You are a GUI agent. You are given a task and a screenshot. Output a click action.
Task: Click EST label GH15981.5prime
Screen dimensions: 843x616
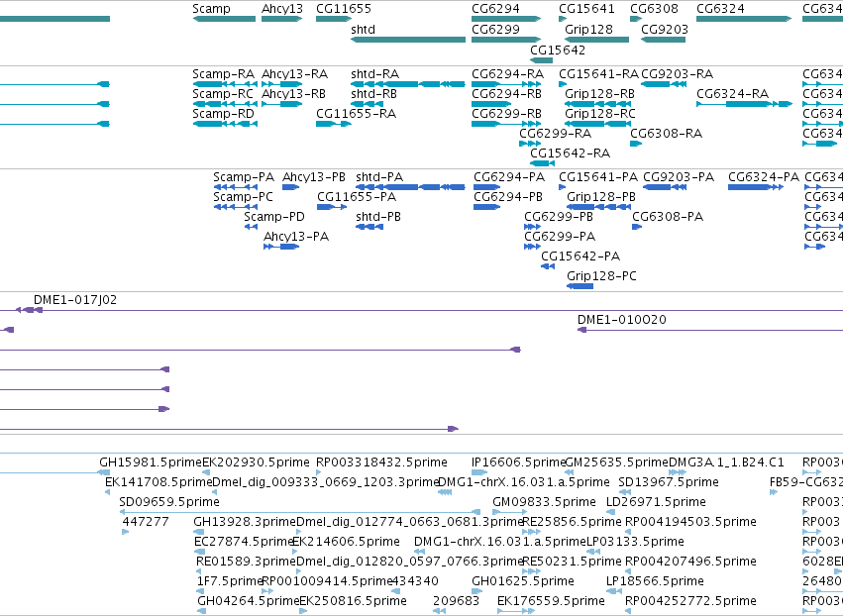click(151, 462)
